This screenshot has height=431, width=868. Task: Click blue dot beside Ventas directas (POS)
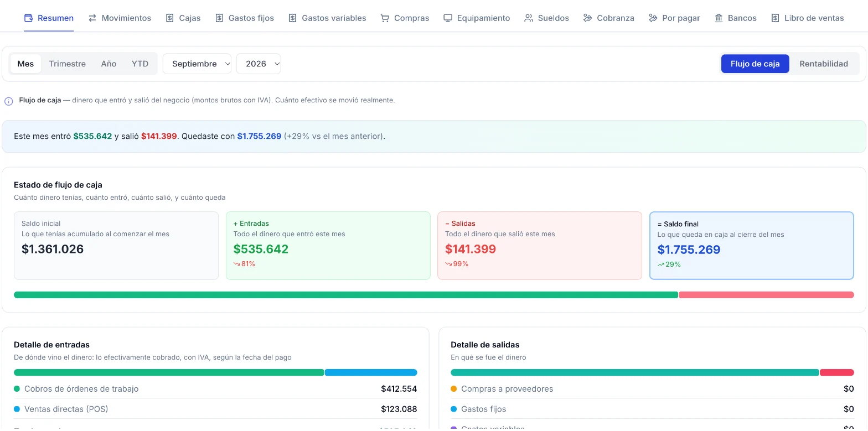(x=17, y=409)
